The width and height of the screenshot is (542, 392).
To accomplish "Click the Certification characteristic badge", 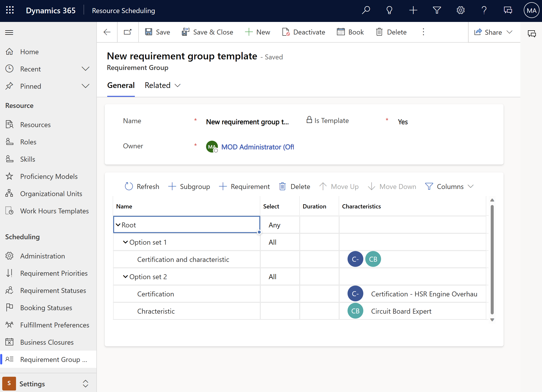I will coord(355,294).
